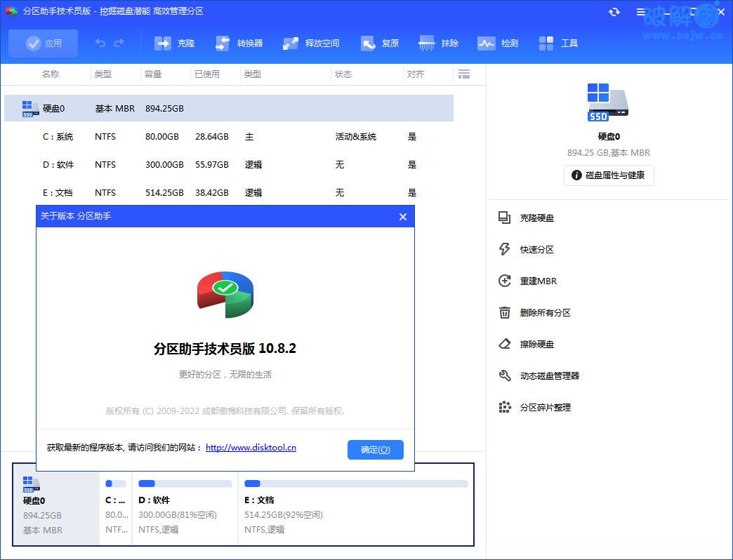Image resolution: width=733 pixels, height=560 pixels.
Task: Open the 检测 (Check) toolbar tool
Action: 498,43
